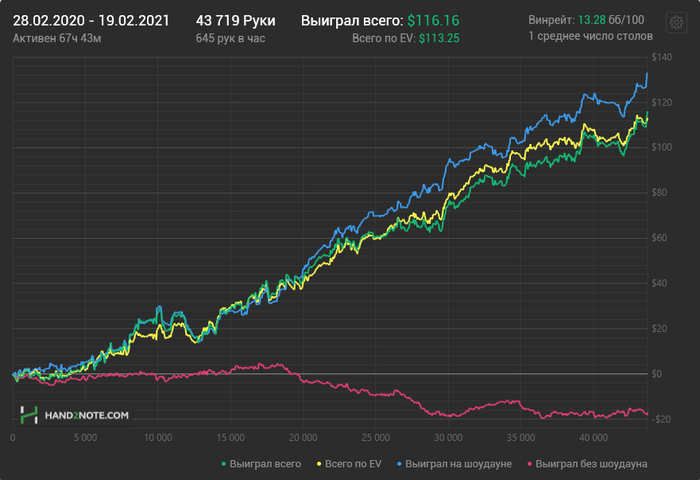The width and height of the screenshot is (700, 480).
Task: Click the pink dot legend marker
Action: pos(529,464)
